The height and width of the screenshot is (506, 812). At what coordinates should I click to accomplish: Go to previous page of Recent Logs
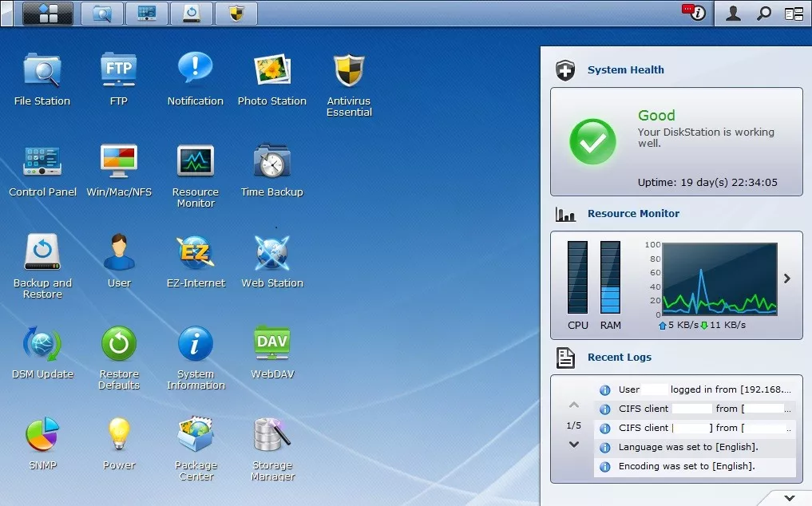point(574,405)
